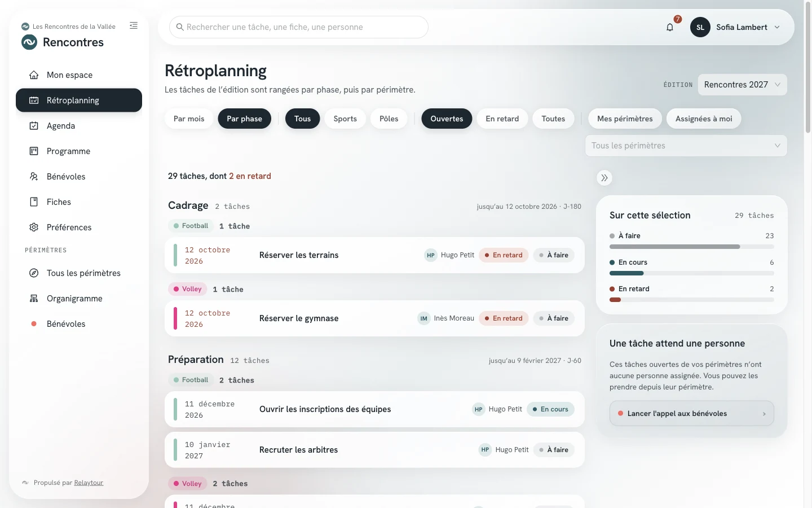Toggle Assignées à moi filter
812x508 pixels.
click(x=704, y=119)
